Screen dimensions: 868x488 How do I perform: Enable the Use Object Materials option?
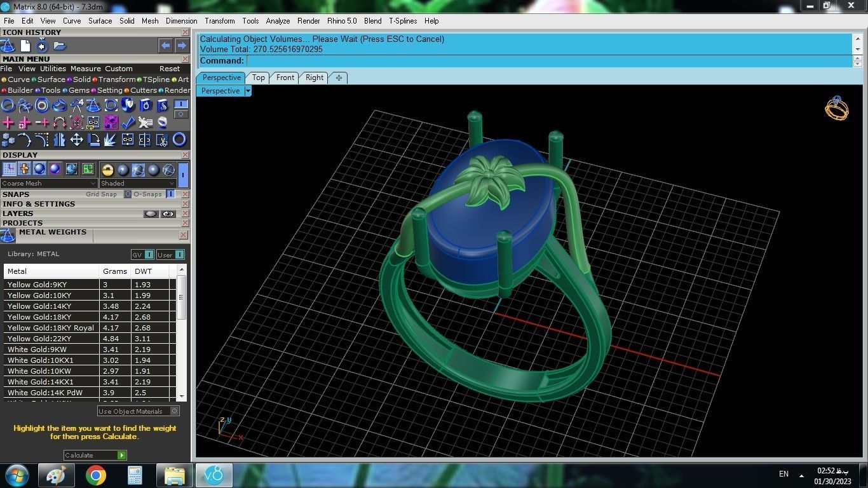pyautogui.click(x=174, y=411)
